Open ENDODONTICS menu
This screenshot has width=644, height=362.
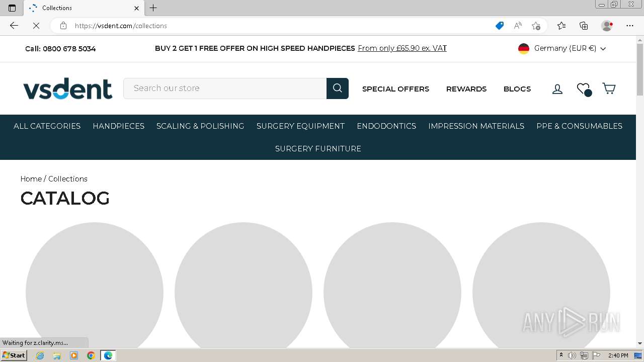pyautogui.click(x=386, y=126)
